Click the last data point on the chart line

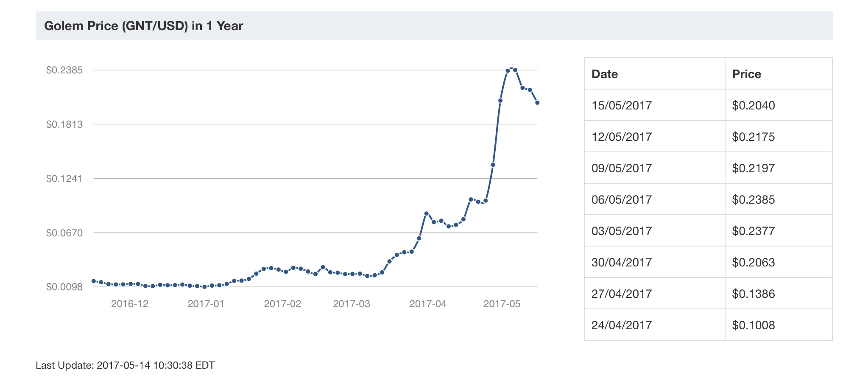537,103
